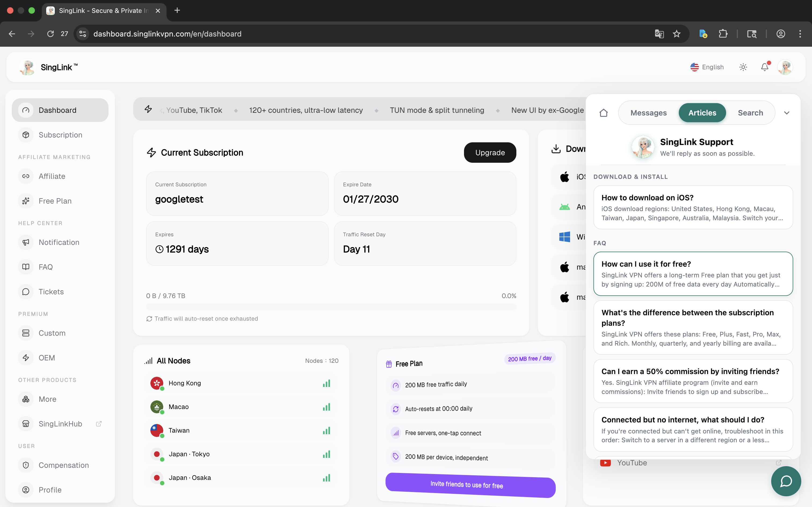This screenshot has width=812, height=507.
Task: Open Subscription in the sidebar
Action: coord(60,135)
